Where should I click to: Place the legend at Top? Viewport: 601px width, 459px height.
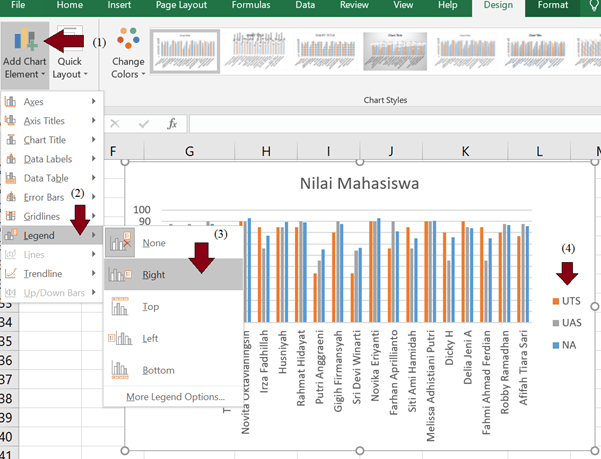coord(150,307)
